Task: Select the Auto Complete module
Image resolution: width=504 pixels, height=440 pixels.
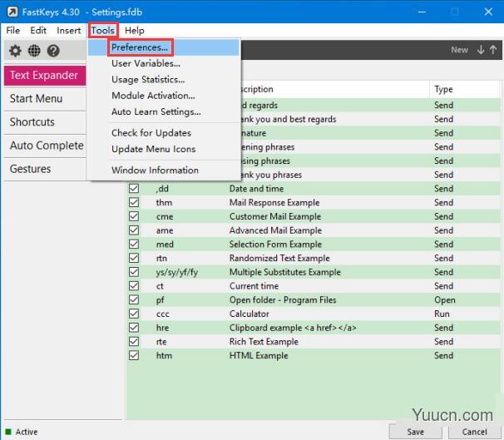Action: click(x=45, y=146)
